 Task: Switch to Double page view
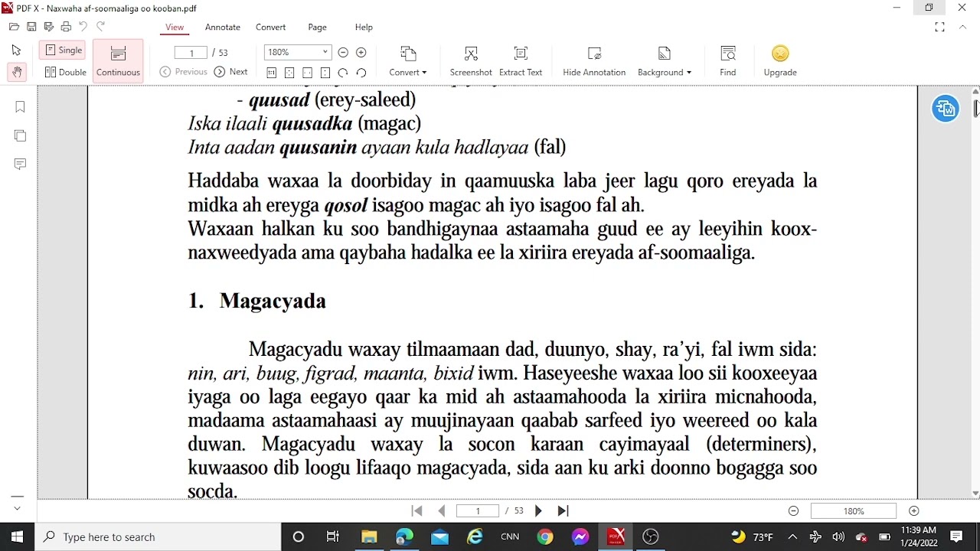point(65,72)
